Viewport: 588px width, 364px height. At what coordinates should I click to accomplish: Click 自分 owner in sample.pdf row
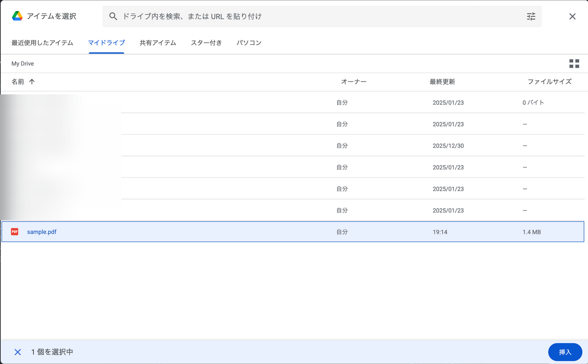(x=342, y=232)
